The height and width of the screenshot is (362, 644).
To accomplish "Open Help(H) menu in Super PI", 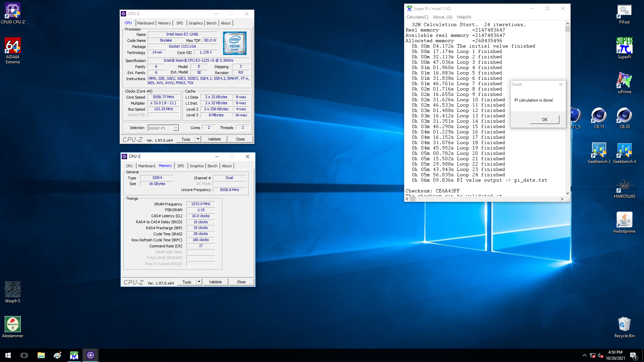I will tap(464, 17).
